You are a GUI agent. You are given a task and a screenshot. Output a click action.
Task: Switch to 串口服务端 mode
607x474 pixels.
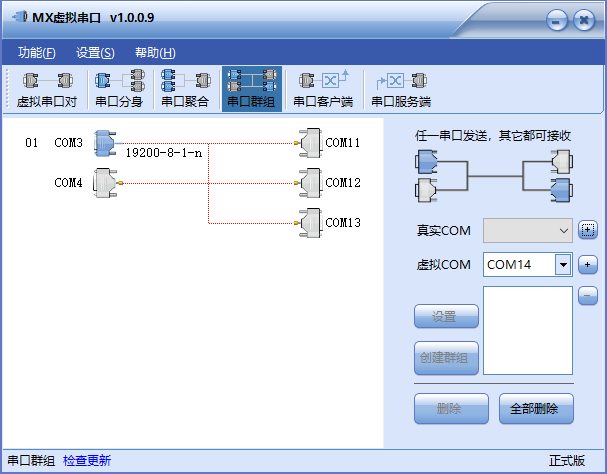click(x=401, y=89)
